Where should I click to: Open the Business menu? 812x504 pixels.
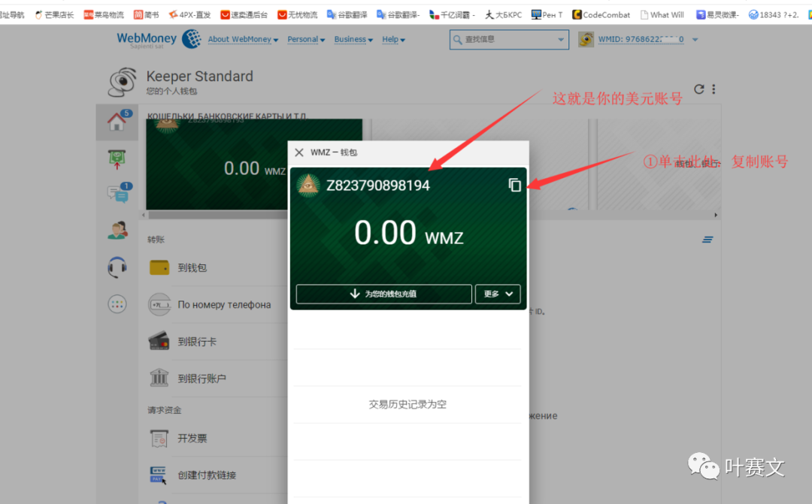[353, 40]
